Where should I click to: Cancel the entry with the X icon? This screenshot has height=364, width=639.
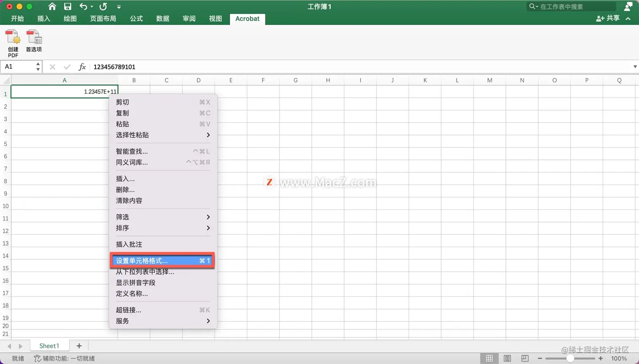(x=52, y=67)
